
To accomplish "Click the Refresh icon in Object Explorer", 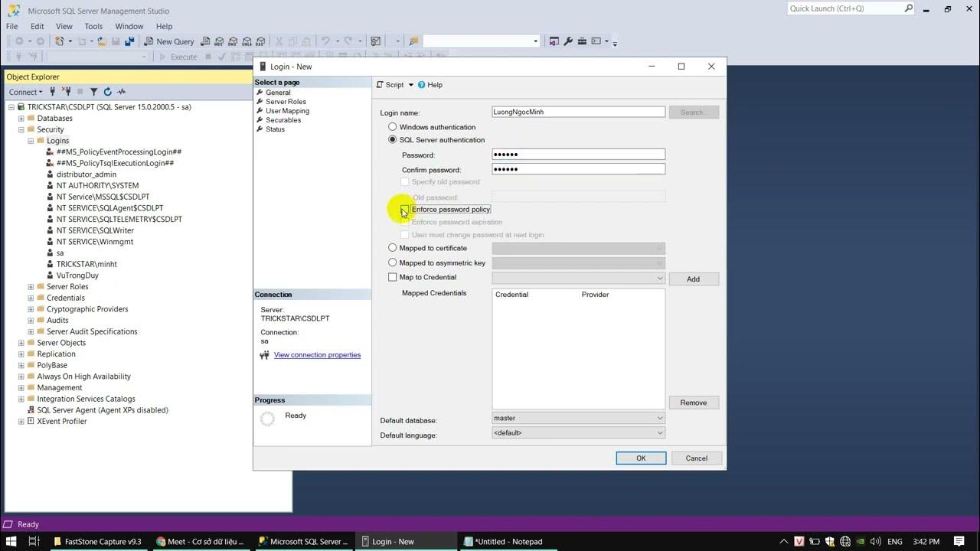I will pyautogui.click(x=108, y=92).
